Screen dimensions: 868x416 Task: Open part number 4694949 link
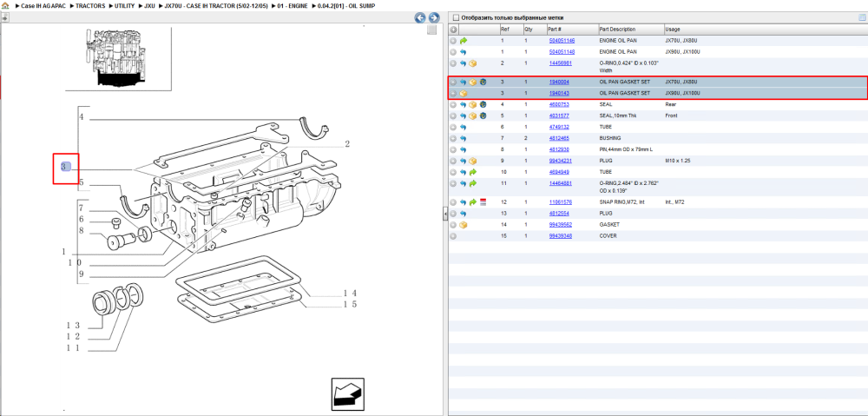[x=558, y=172]
